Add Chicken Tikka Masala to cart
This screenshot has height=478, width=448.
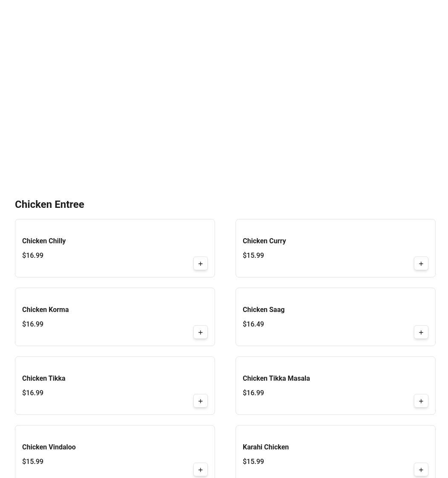pyautogui.click(x=421, y=401)
